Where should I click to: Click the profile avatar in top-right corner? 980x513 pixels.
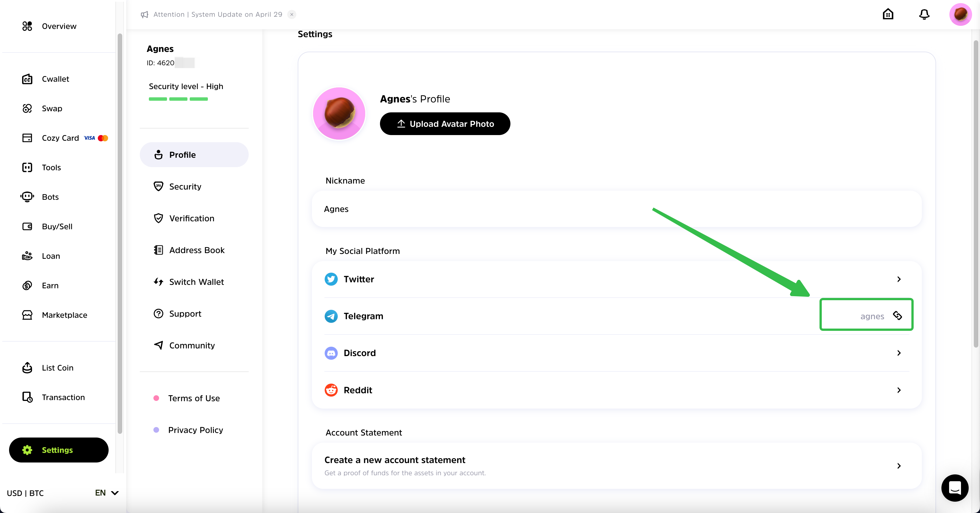pos(960,14)
